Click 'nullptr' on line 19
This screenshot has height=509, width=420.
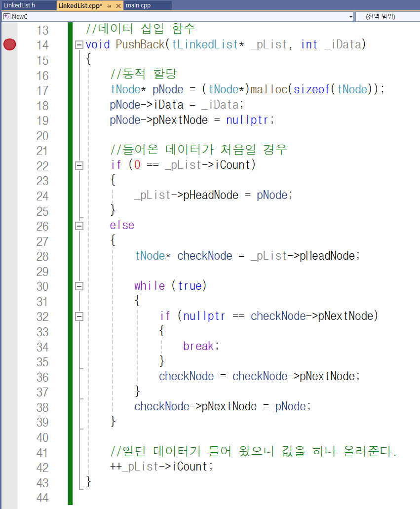(x=247, y=120)
